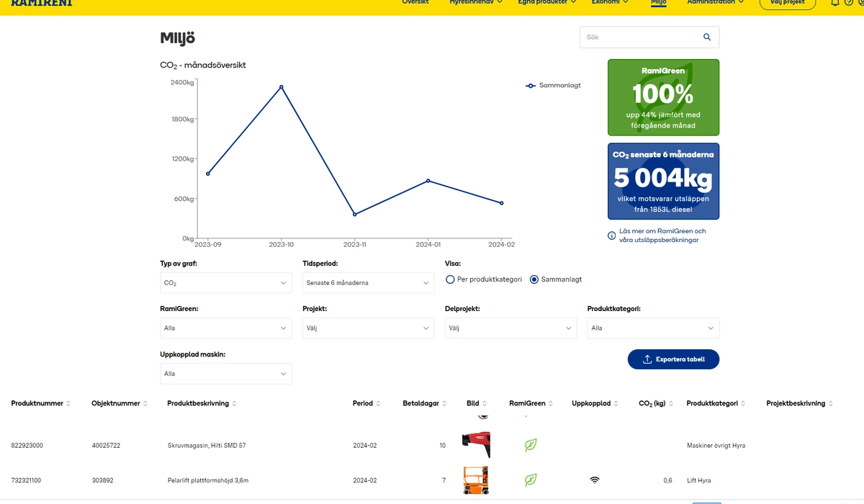Sort by Produktnummer column arrows
The width and height of the screenshot is (864, 504).
click(68, 403)
